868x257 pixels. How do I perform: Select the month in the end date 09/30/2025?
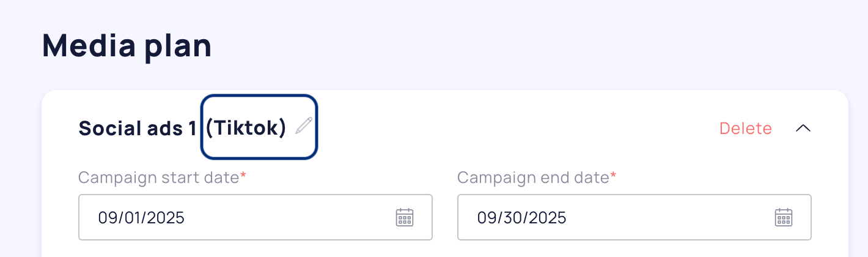point(487,218)
